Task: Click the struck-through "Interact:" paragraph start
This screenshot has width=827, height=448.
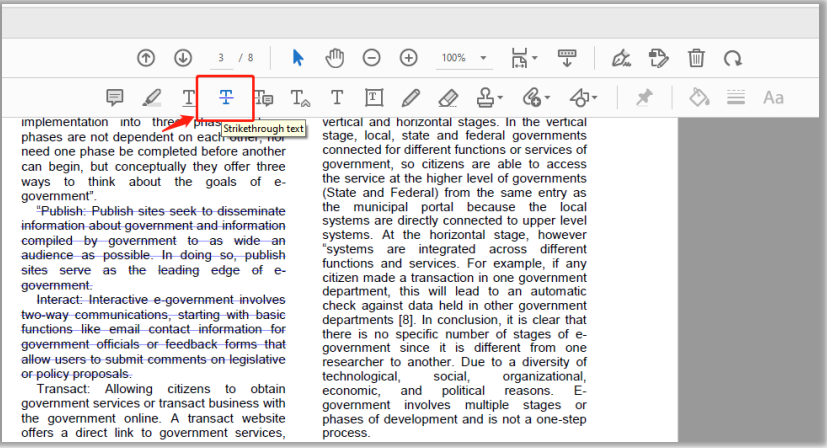Action: click(61, 300)
